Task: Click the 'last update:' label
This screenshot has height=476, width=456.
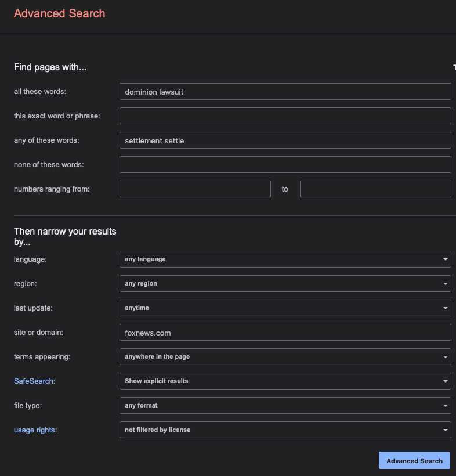Action: coord(33,308)
